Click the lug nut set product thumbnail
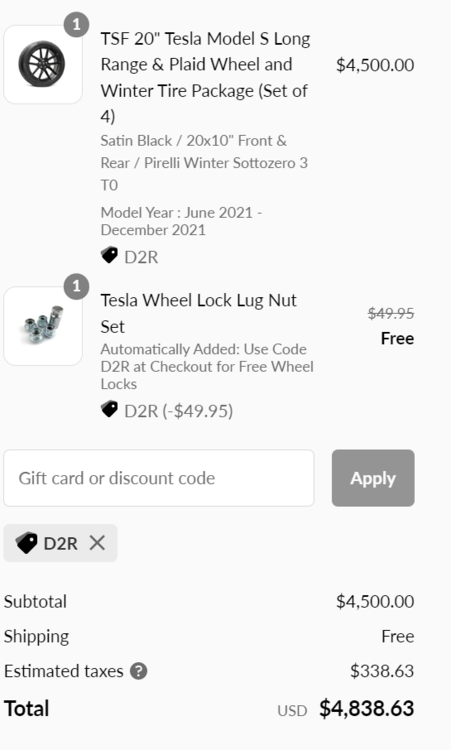This screenshot has height=750, width=451. [x=43, y=326]
